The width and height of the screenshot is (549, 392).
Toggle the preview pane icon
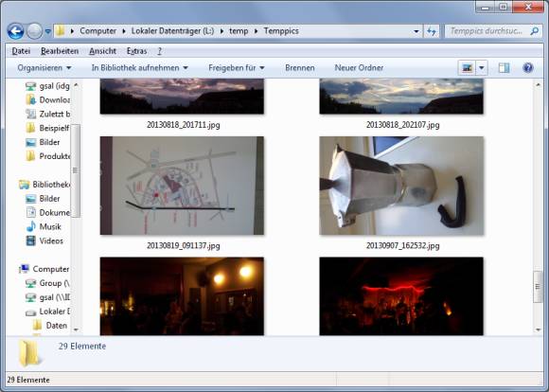click(x=504, y=67)
